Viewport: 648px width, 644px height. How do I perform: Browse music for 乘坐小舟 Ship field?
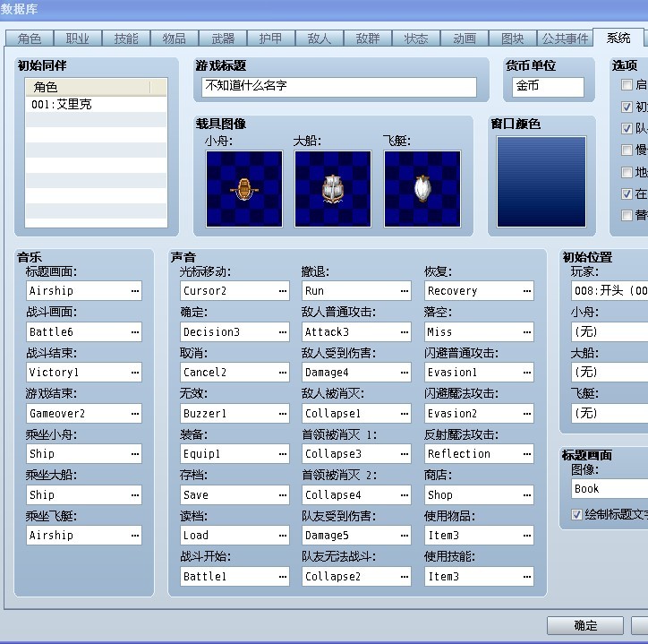pos(135,454)
